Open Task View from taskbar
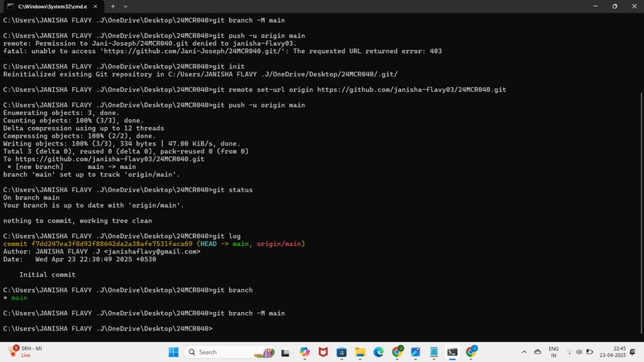 [286, 352]
